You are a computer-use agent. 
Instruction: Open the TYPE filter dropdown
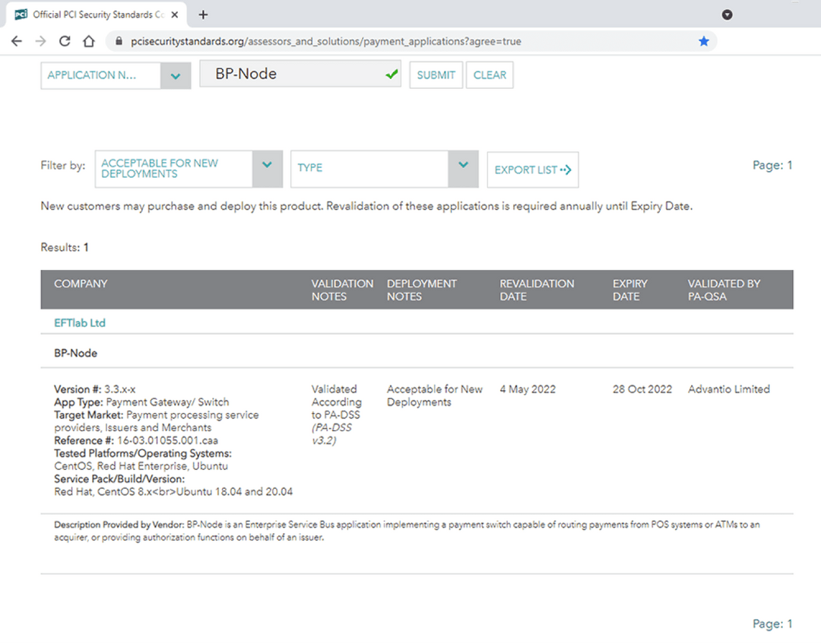385,169
